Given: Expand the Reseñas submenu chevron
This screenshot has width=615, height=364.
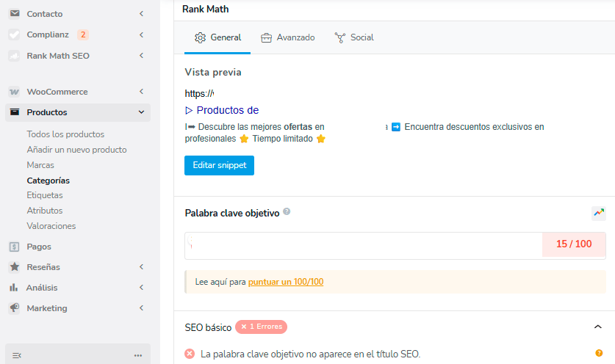Looking at the screenshot, I should [x=141, y=267].
